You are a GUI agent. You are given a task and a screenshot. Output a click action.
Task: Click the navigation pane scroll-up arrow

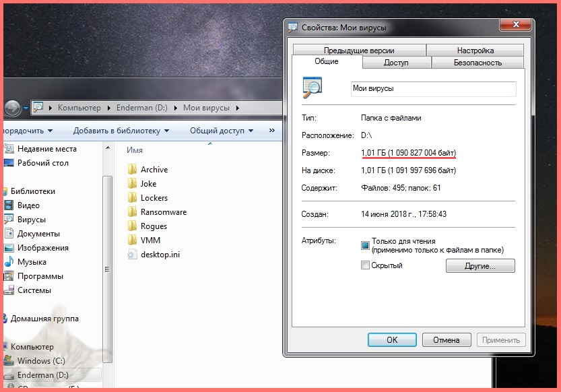click(107, 148)
